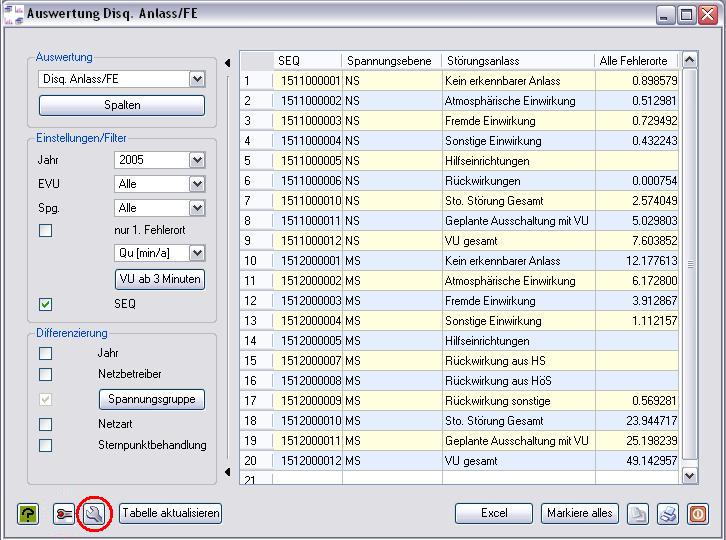The width and height of the screenshot is (726, 540).
Task: Tick the Netzbetreiber differentiation checkbox
Action: click(45, 374)
